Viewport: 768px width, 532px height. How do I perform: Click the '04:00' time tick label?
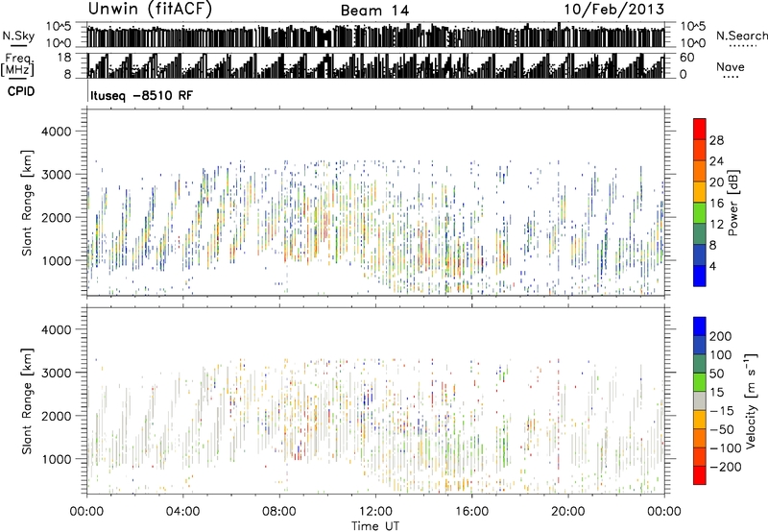click(x=182, y=512)
